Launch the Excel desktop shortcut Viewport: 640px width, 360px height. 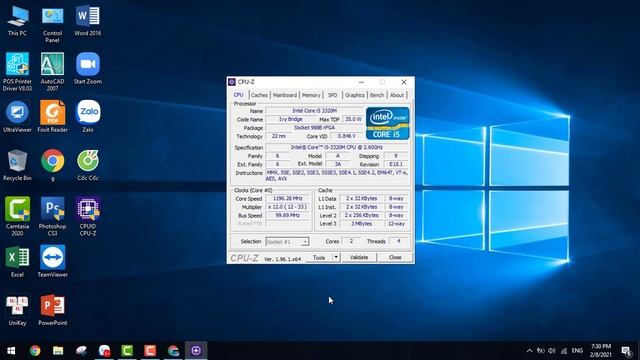[x=18, y=262]
